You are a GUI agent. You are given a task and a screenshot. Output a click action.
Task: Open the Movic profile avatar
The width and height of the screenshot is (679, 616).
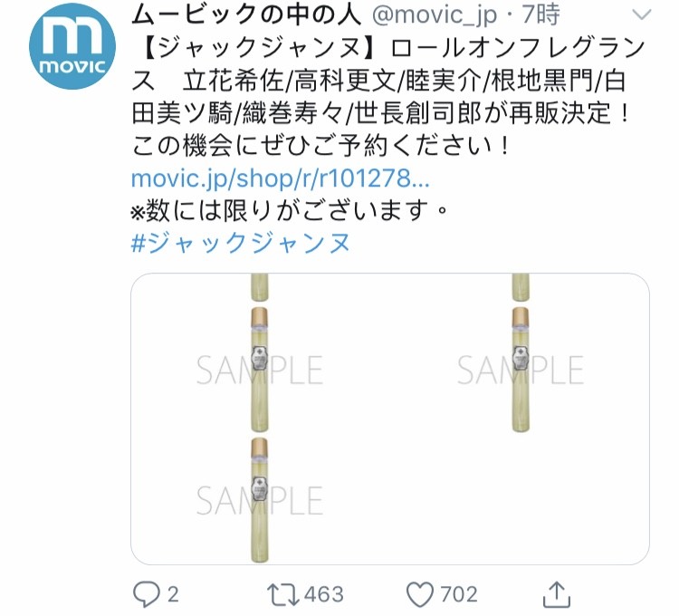(72, 46)
